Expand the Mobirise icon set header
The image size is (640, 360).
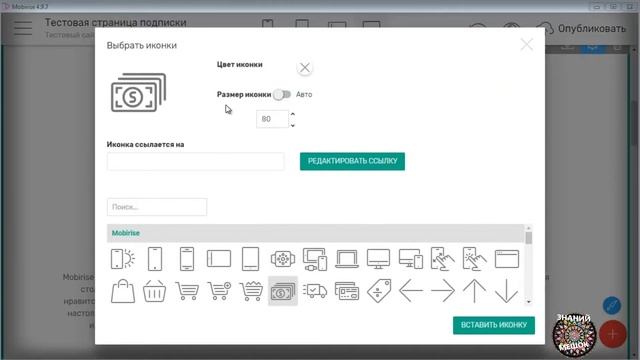tap(315, 233)
